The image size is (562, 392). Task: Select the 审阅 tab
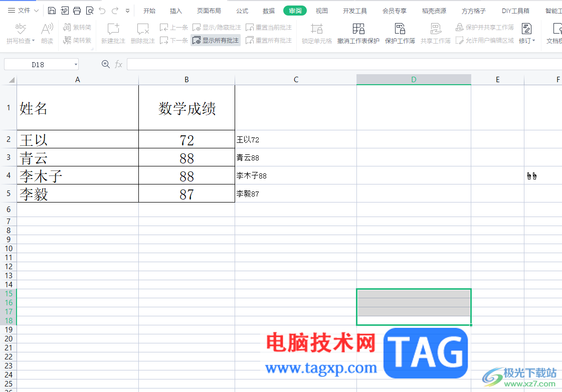[295, 11]
